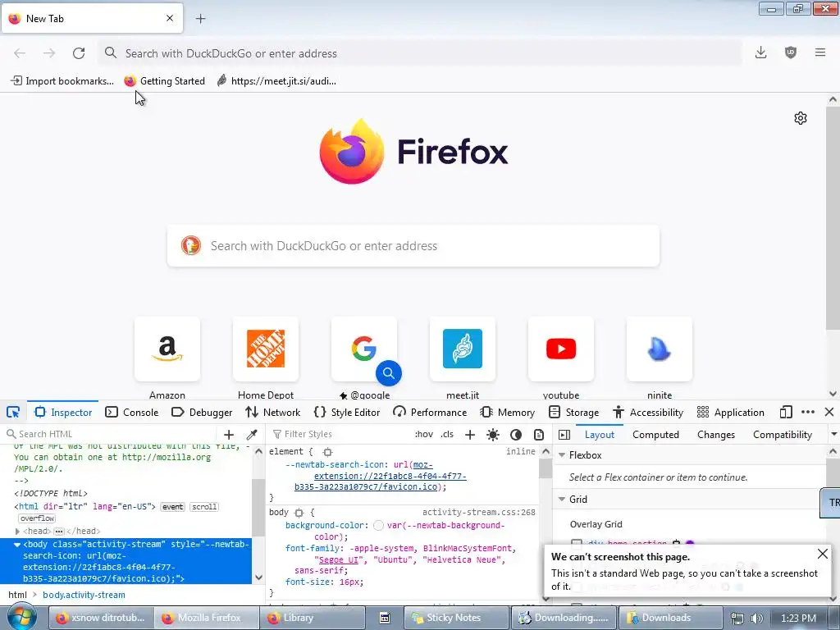840x630 pixels.
Task: Close the 'We can't screenshot' notification
Action: pos(822,554)
